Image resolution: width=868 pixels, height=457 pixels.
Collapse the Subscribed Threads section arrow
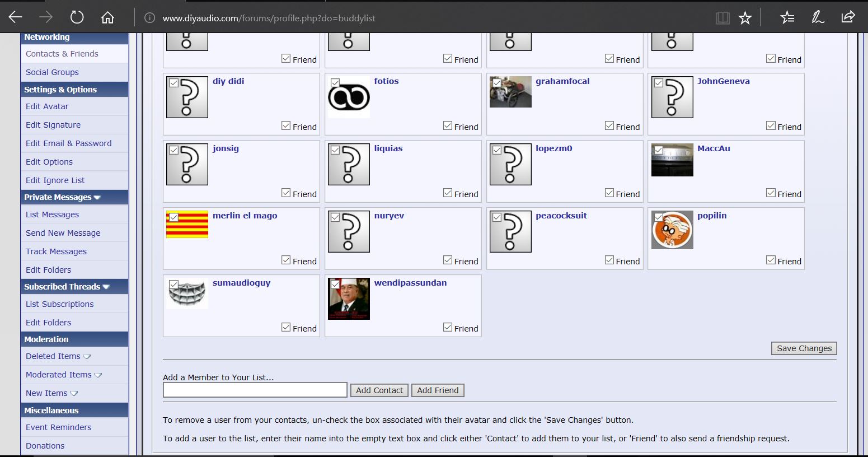tap(106, 287)
